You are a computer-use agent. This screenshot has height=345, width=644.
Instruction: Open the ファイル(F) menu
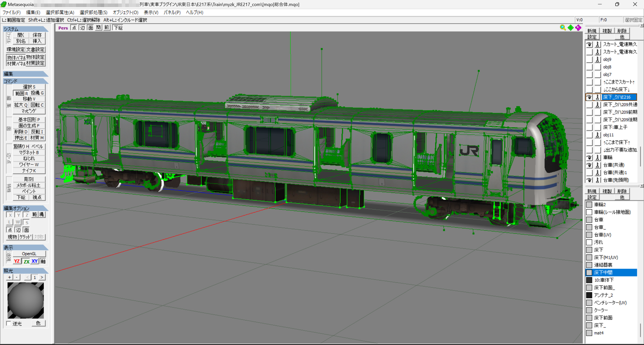(12, 12)
